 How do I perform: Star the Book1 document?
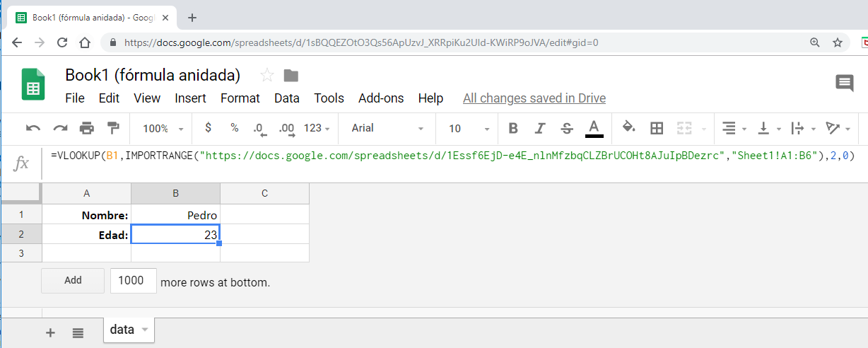click(267, 76)
